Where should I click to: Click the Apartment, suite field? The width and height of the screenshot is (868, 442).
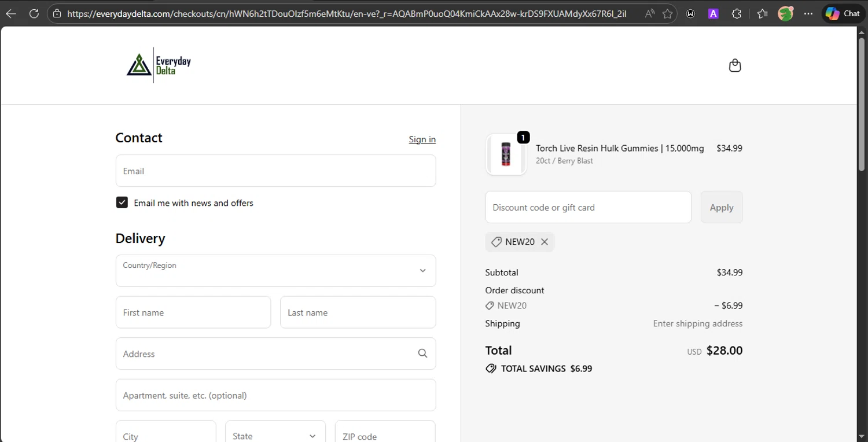click(x=275, y=395)
